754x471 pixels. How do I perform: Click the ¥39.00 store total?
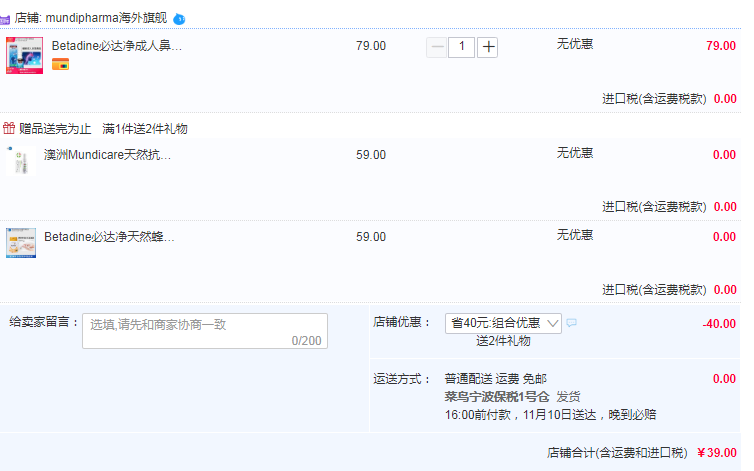tap(716, 453)
